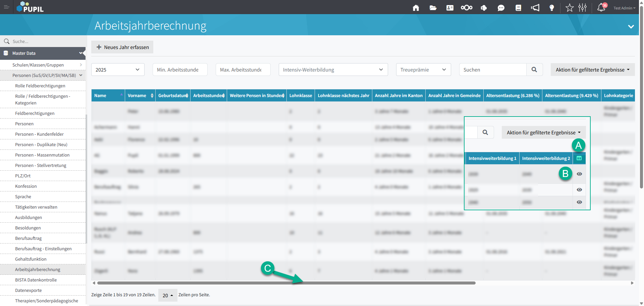Sort the table by Vorname column
This screenshot has height=306, width=644.
tap(140, 95)
